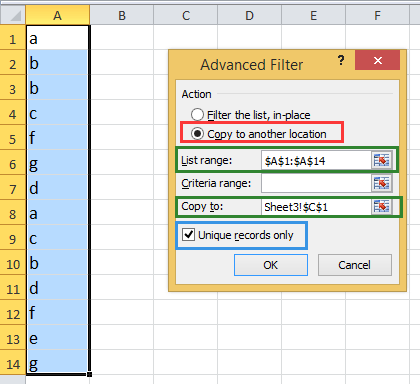The image size is (420, 384).
Task: Click cell A4 containing 'c'
Action: pos(58,113)
